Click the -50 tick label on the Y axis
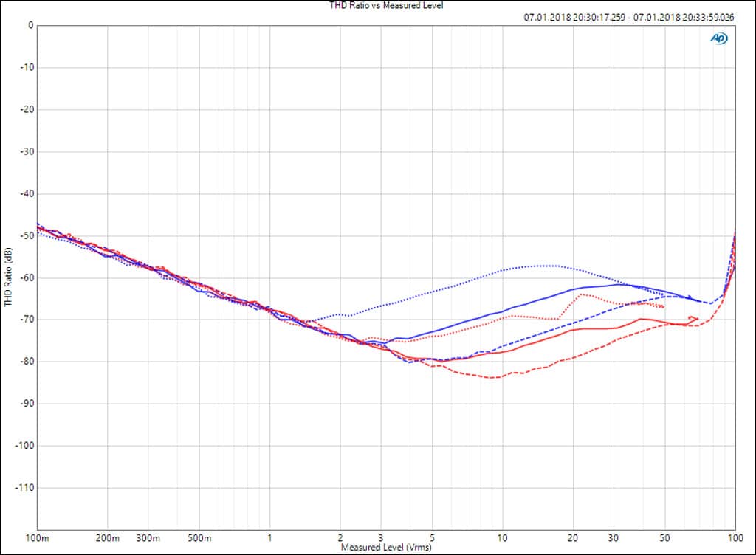756x555 pixels. (26, 235)
